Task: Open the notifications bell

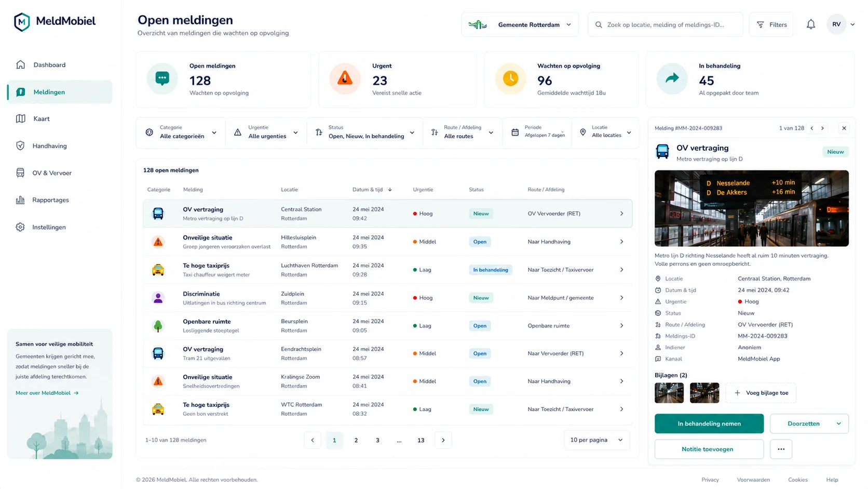Action: [x=810, y=24]
